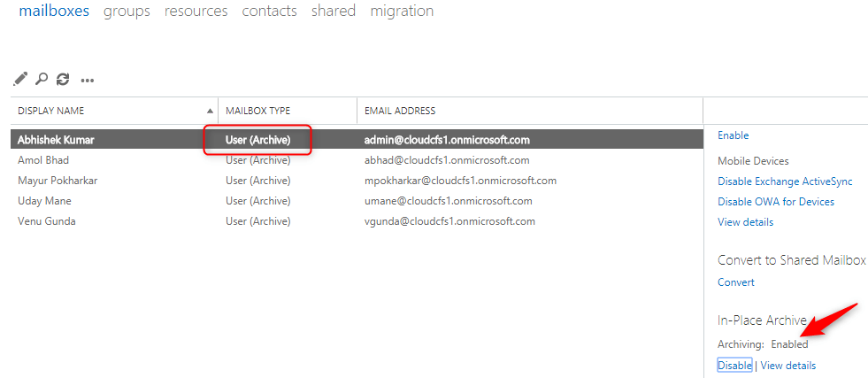The height and width of the screenshot is (378, 868).
Task: Disable the In-Place Archive
Action: pyautogui.click(x=734, y=366)
